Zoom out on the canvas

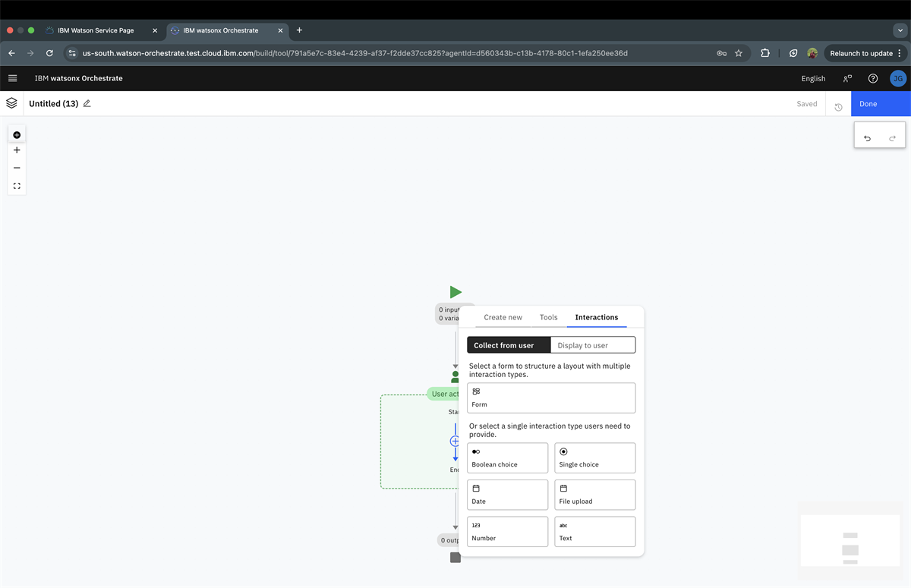(x=17, y=168)
